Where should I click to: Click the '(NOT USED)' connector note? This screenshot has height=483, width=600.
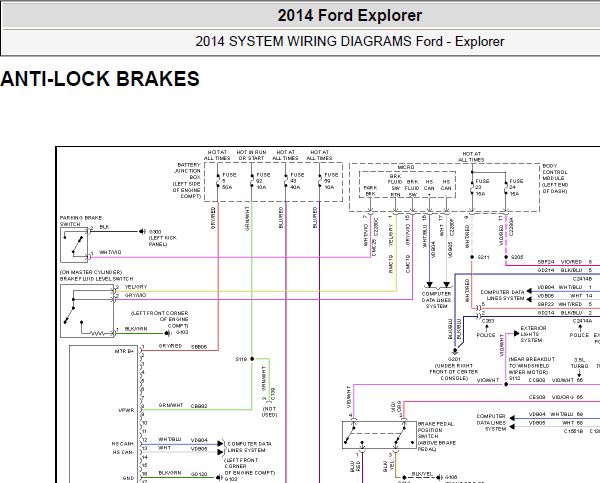[x=269, y=412]
